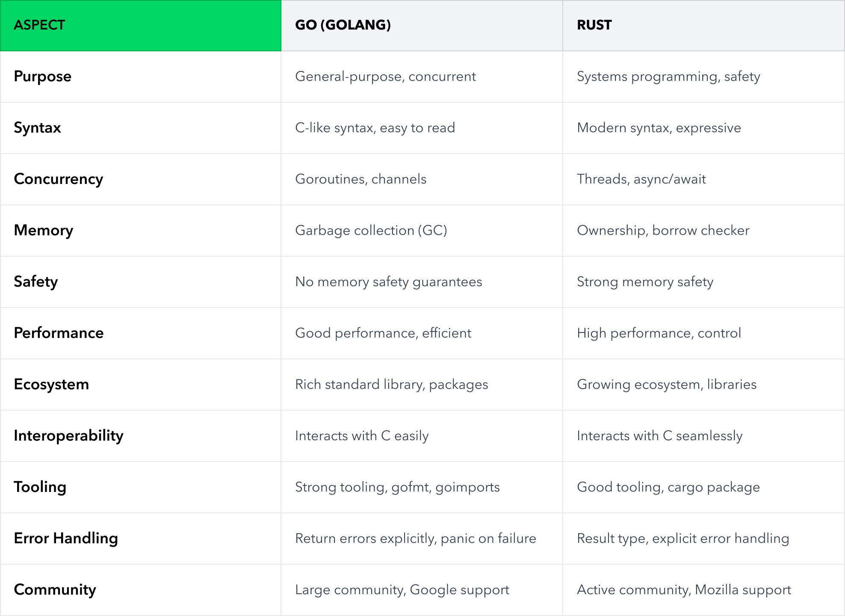Select the Tooling row label

click(40, 487)
